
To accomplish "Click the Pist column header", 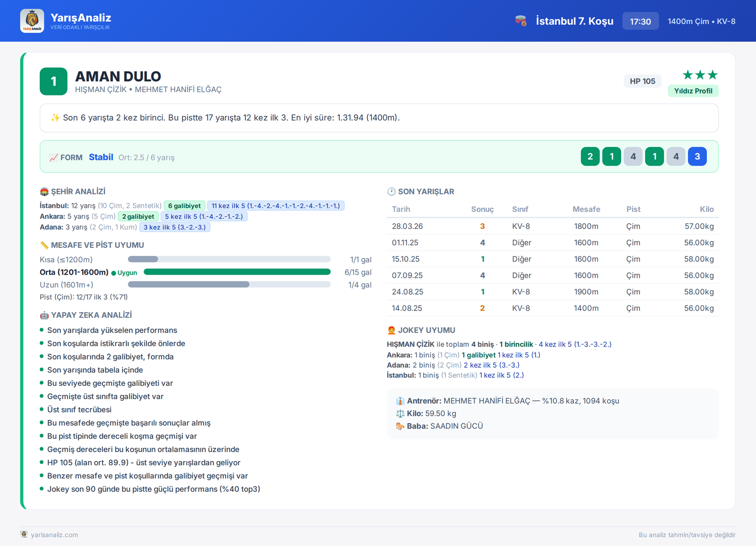I will (x=634, y=209).
